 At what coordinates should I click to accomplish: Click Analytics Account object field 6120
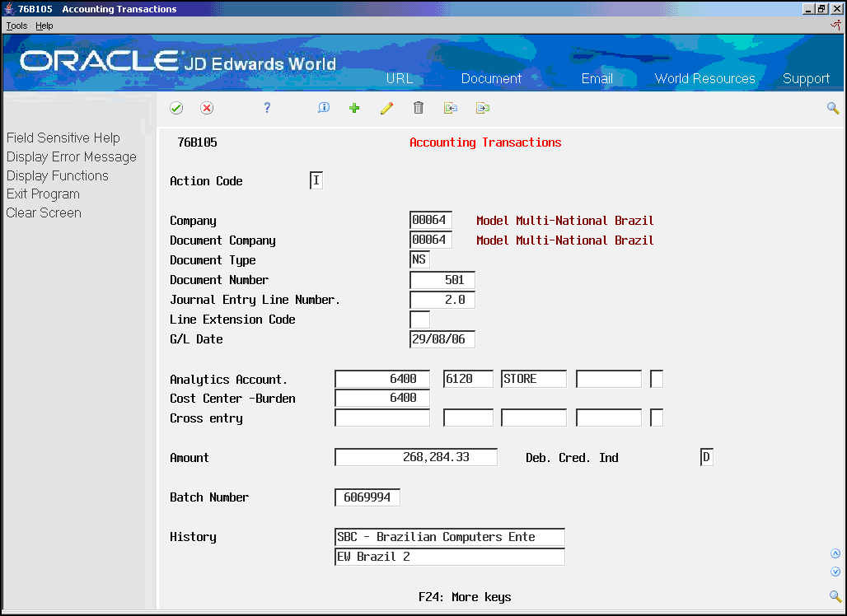point(468,379)
